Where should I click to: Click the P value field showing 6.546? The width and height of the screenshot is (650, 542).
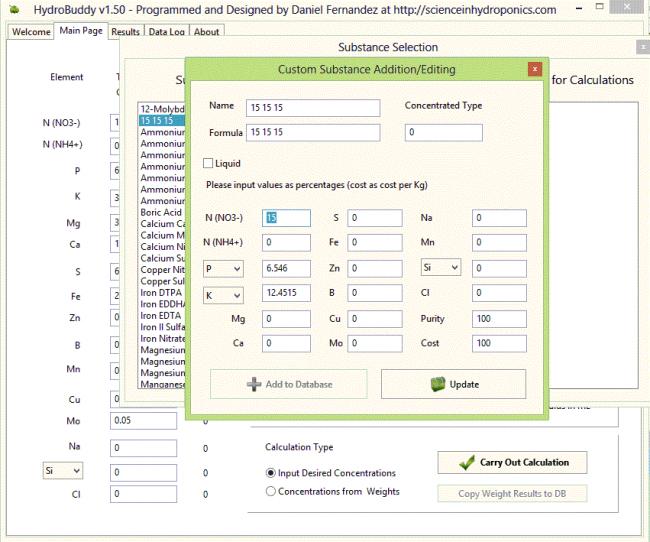pyautogui.click(x=286, y=269)
